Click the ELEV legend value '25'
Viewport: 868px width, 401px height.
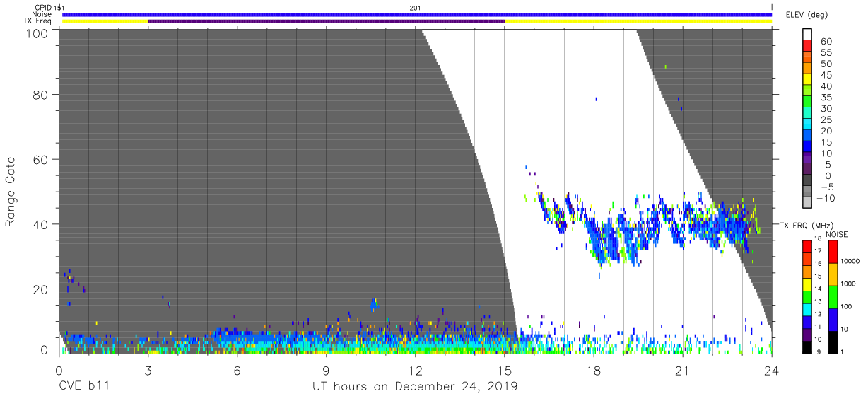click(x=826, y=120)
